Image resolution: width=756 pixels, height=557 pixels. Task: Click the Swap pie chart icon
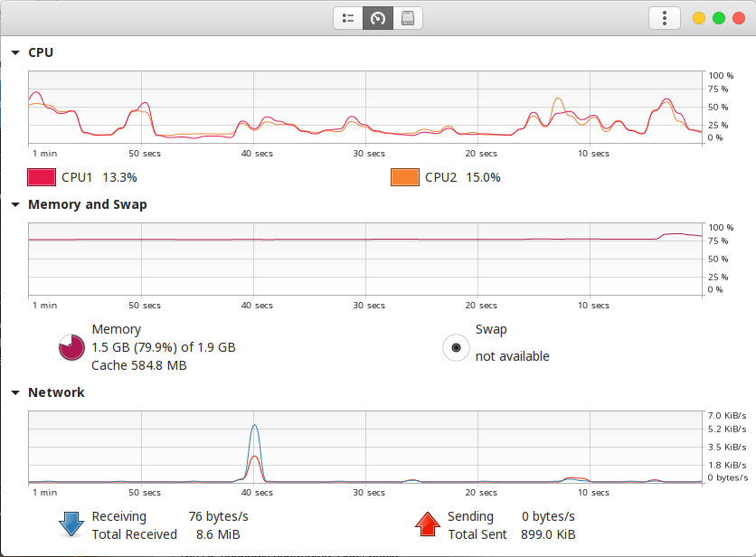pyautogui.click(x=456, y=347)
